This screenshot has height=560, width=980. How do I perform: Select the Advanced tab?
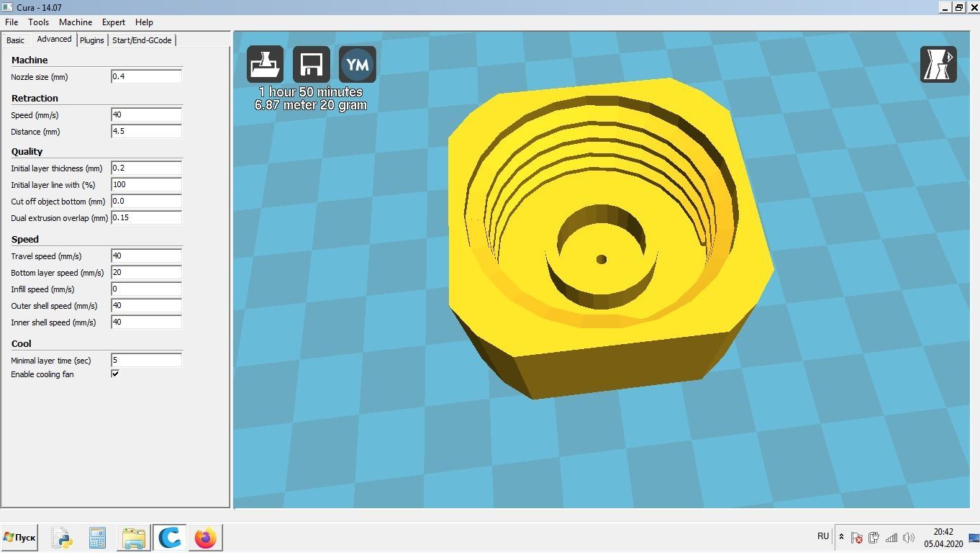tap(55, 40)
